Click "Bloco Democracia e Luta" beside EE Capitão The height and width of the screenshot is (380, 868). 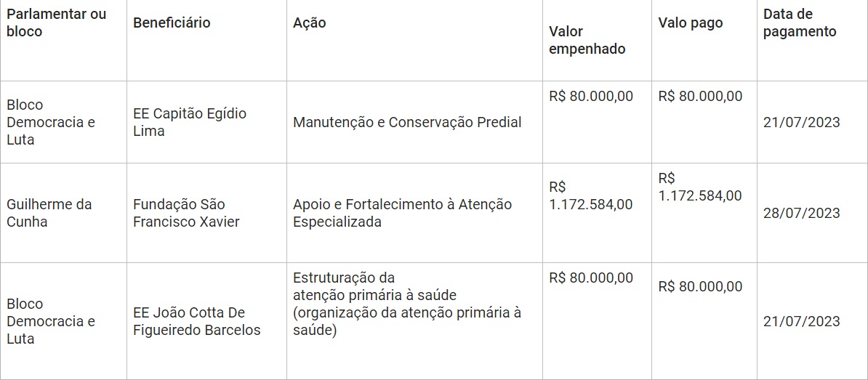pos(51,122)
